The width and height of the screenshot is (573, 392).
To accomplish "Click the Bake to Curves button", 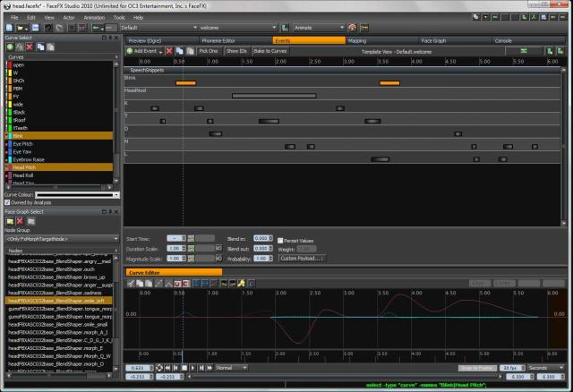I will coord(270,51).
